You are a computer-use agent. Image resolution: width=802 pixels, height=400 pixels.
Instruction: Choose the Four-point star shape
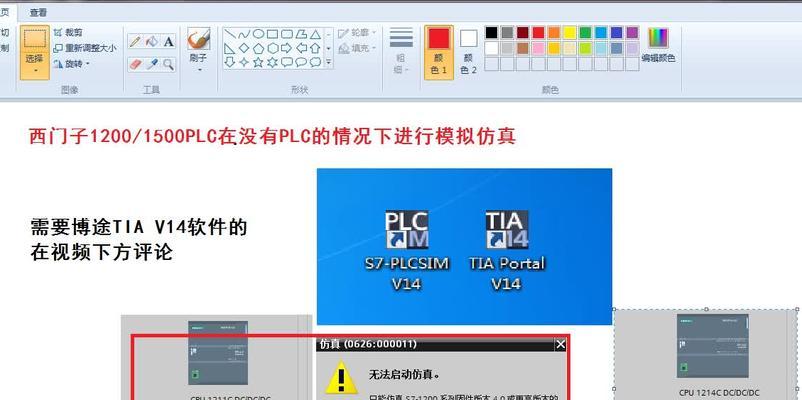click(x=244, y=62)
